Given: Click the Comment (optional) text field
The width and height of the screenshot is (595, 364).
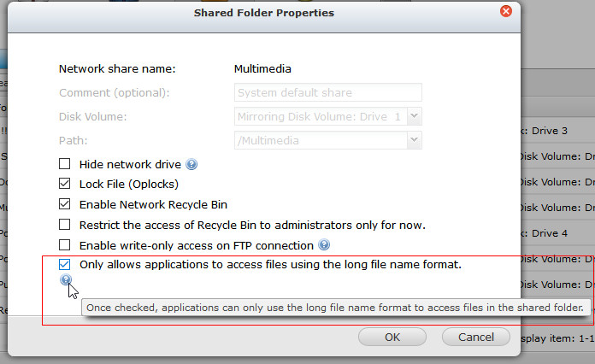Looking at the screenshot, I should 327,92.
